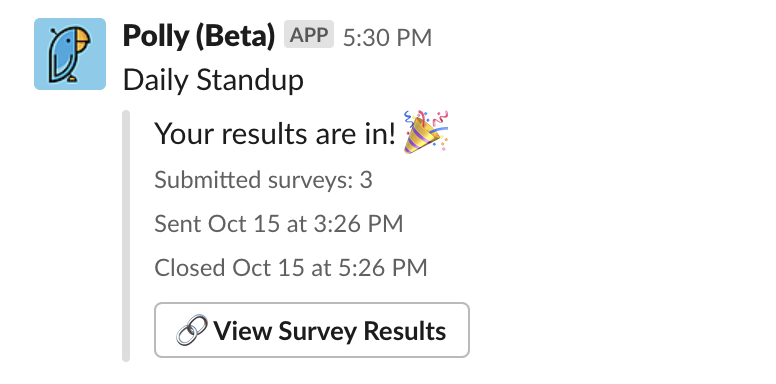Click the word "Standup" in the message title
The width and height of the screenshot is (776, 384).
[250, 80]
